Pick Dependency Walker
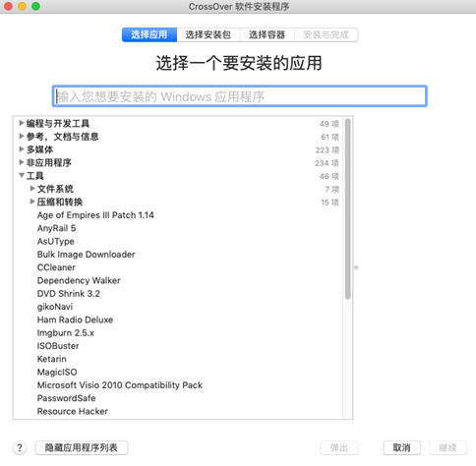The image size is (476, 466). (x=79, y=281)
